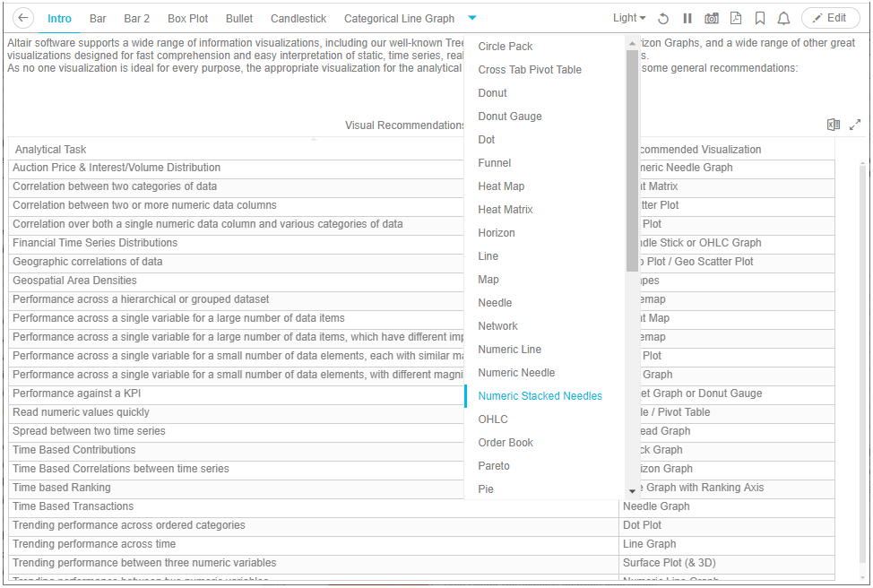Open the Light theme dropdown

(629, 18)
